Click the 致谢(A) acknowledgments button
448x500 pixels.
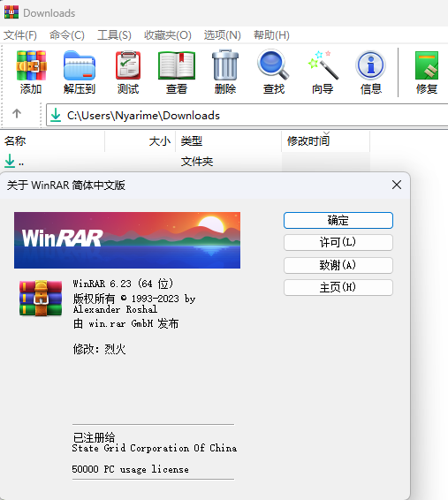(338, 265)
